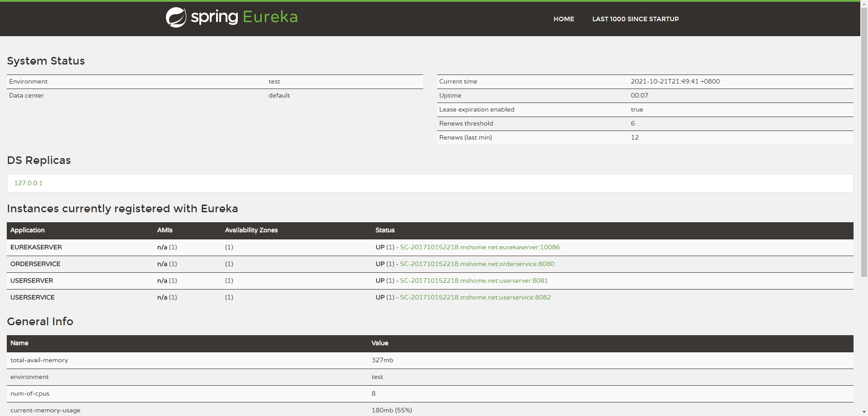Screen dimensions: 868x416
Task: Click the Uptime label
Action: click(x=450, y=95)
